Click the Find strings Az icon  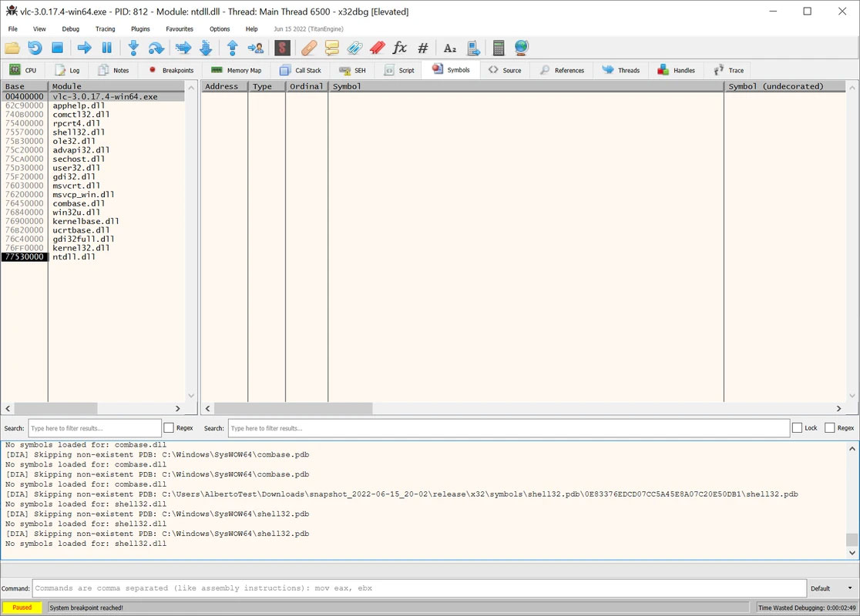(450, 49)
